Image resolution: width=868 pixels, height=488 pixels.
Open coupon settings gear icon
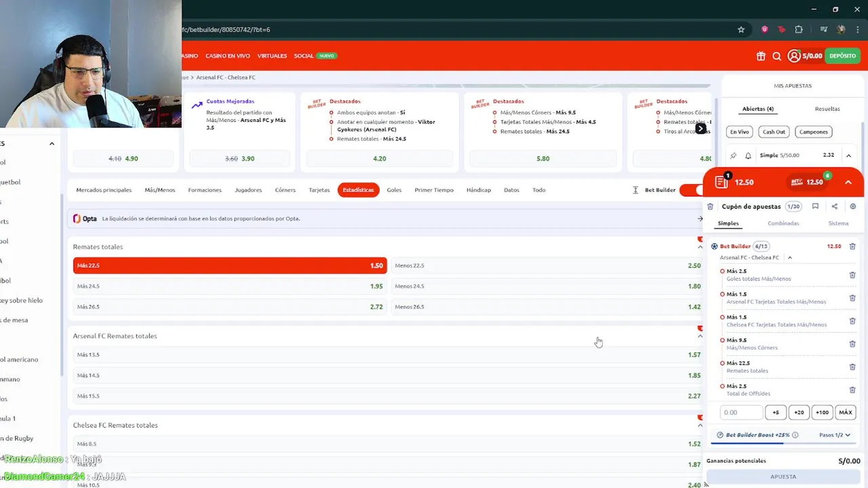coord(853,207)
